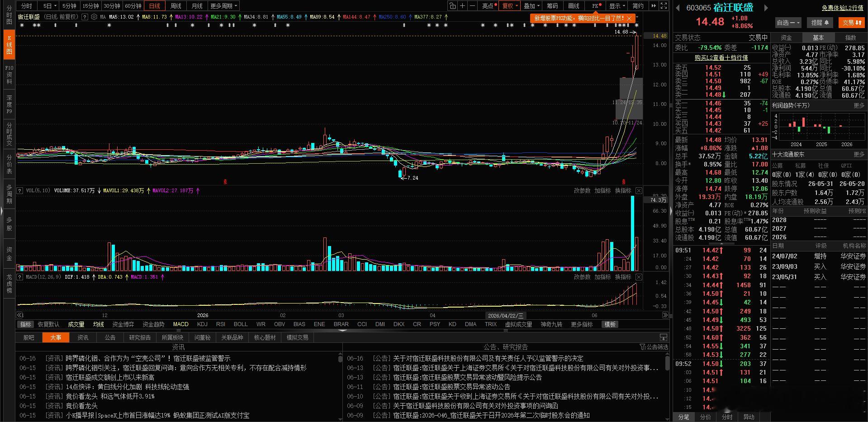Toggle the 均线 moving averages indicator
Image resolution: width=868 pixels, height=422 pixels.
[98, 324]
